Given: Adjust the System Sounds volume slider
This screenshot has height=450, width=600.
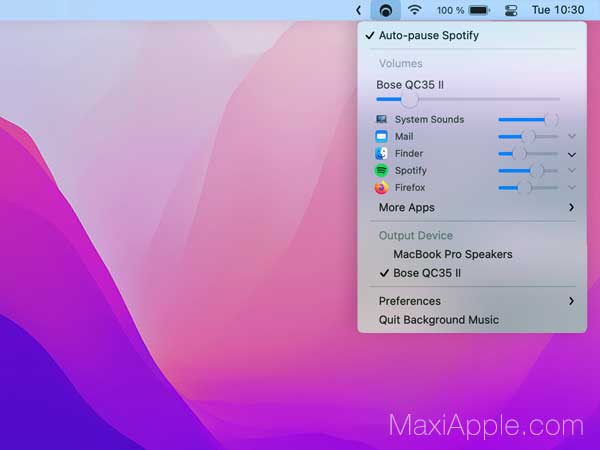Looking at the screenshot, I should pos(528,119).
